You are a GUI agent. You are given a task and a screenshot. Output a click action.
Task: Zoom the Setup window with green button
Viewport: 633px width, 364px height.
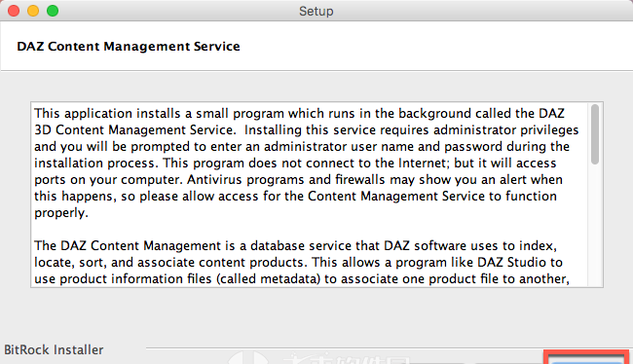(53, 11)
